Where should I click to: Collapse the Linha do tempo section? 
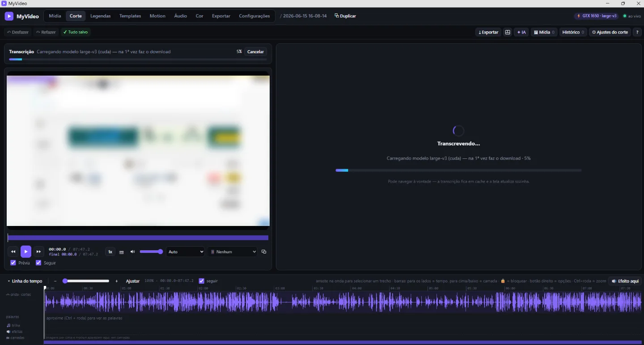coord(25,281)
